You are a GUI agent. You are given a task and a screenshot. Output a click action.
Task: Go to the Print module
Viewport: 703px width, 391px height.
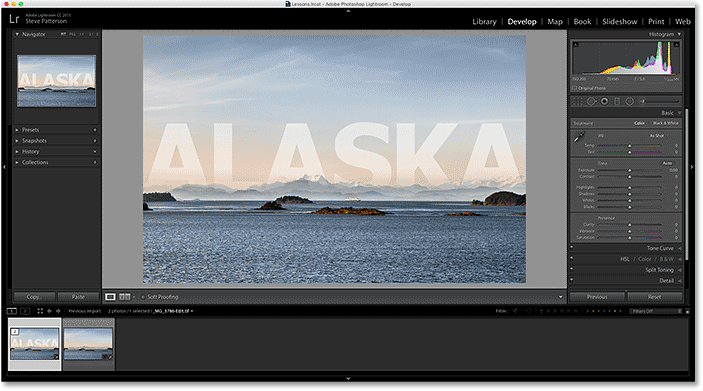656,22
